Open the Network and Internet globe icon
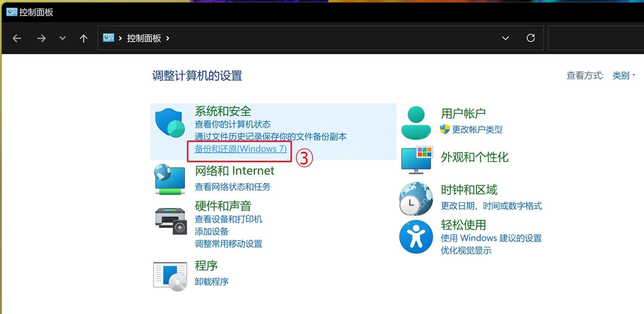 pos(169,179)
